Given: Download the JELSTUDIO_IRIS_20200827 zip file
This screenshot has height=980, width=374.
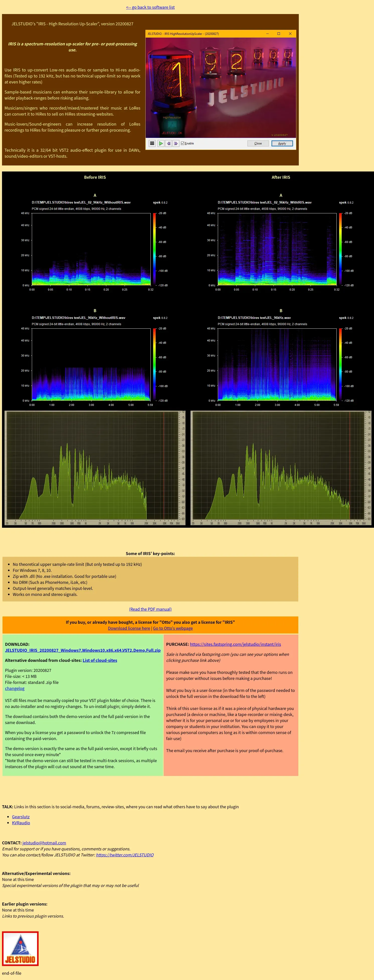Looking at the screenshot, I should click(82, 650).
